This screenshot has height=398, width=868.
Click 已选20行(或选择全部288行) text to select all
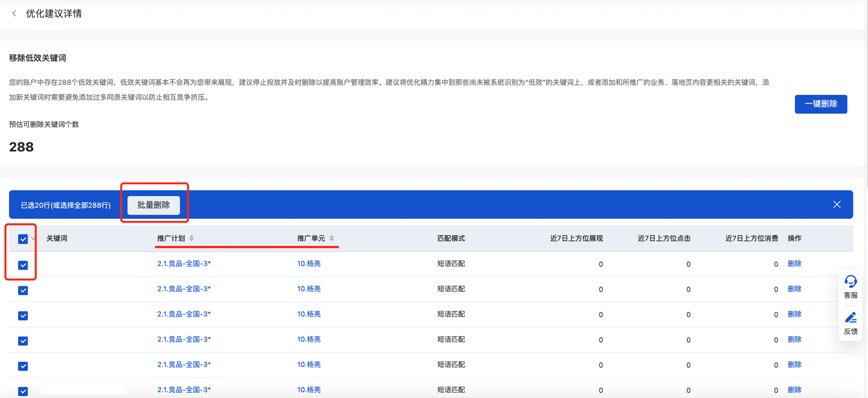click(x=66, y=205)
